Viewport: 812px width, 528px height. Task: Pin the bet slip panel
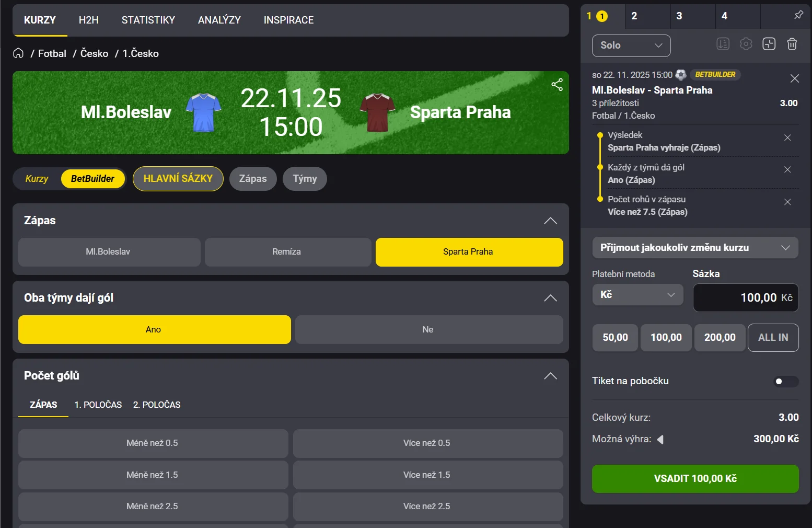(798, 15)
